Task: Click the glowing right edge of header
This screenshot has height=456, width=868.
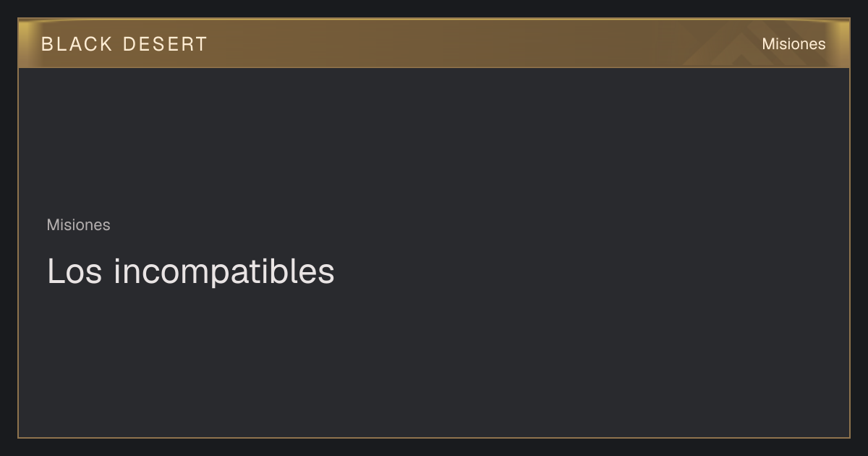Action: (x=843, y=43)
